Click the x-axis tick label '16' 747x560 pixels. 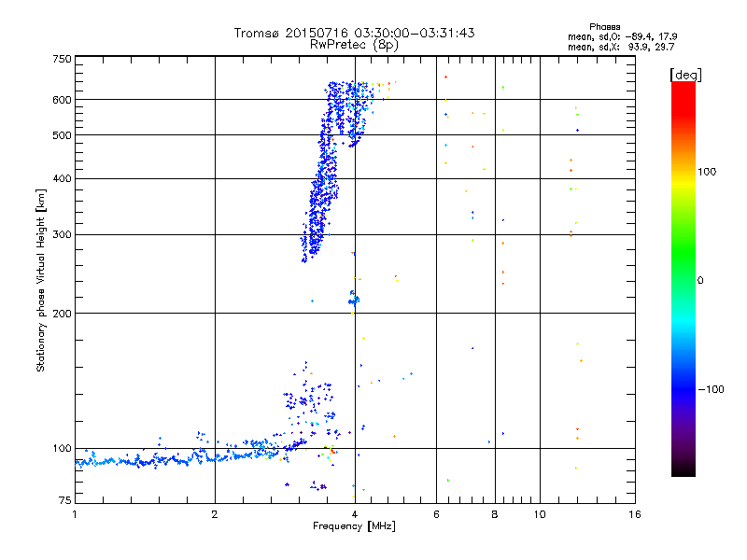[635, 514]
